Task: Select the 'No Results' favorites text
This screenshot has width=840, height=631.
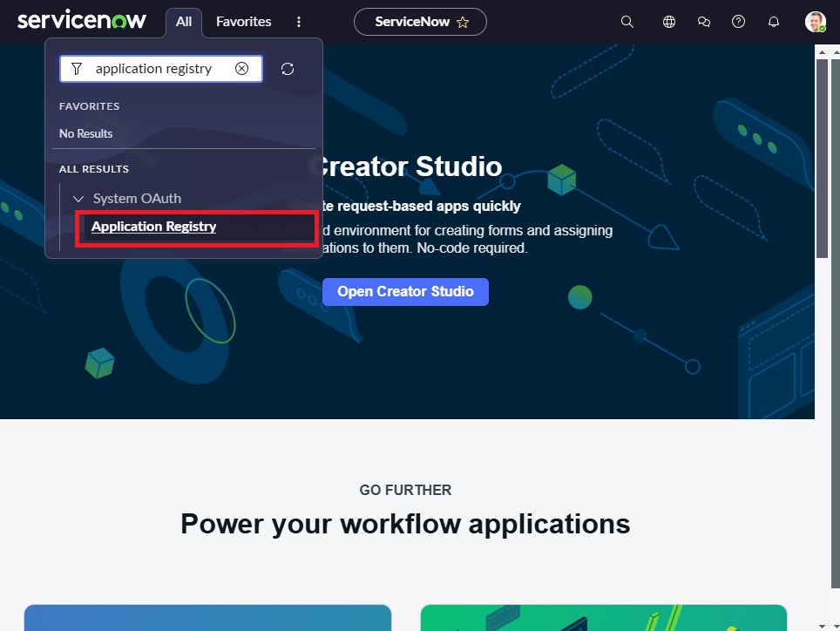Action: point(85,133)
